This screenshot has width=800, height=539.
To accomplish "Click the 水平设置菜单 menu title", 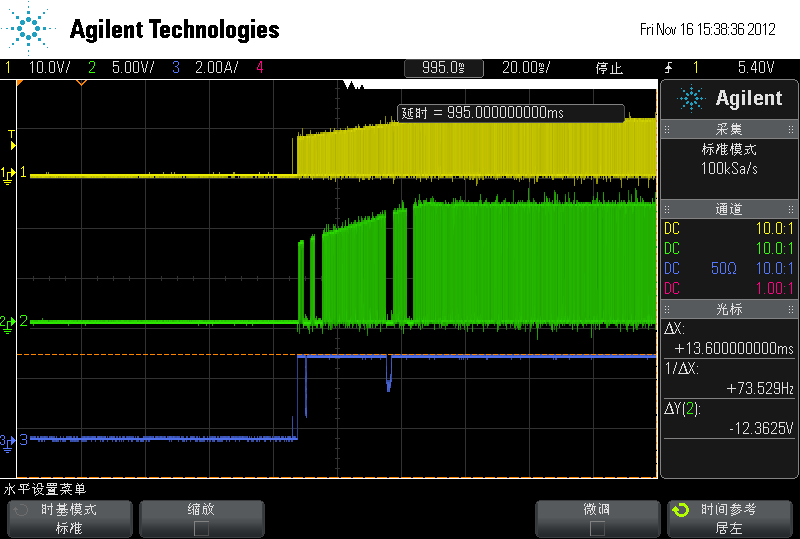I will tap(45, 489).
